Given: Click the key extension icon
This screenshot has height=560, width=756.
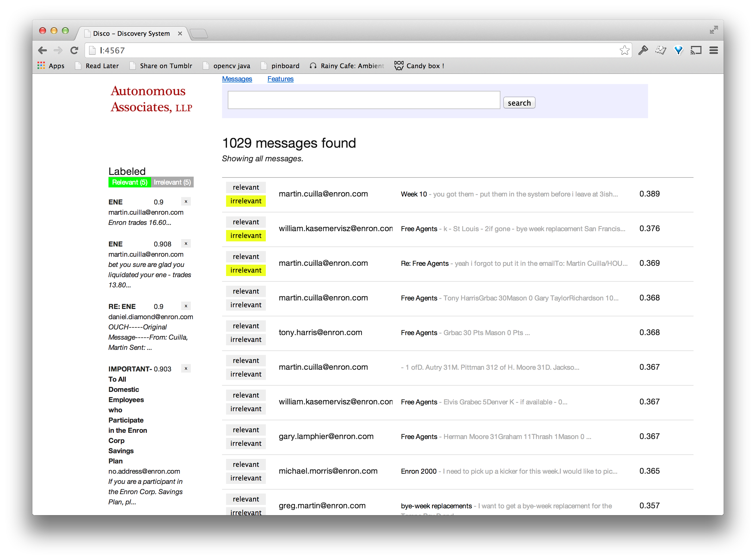Looking at the screenshot, I should pos(643,51).
